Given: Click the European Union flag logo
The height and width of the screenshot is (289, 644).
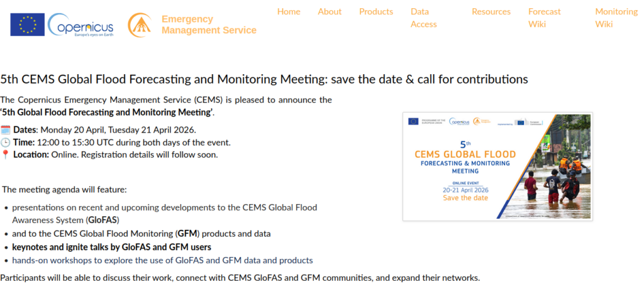Looking at the screenshot, I should click(x=27, y=25).
